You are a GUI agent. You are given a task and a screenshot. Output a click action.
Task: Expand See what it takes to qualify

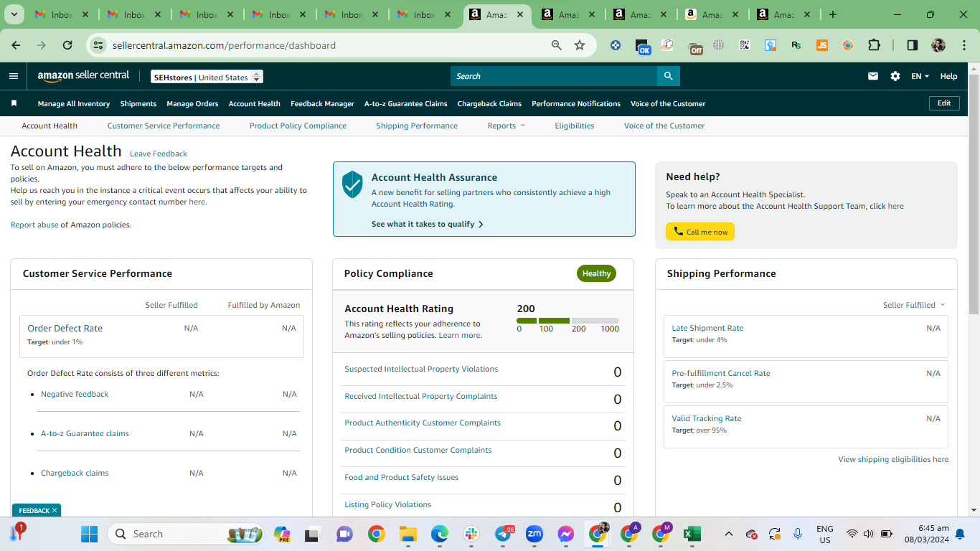point(428,224)
